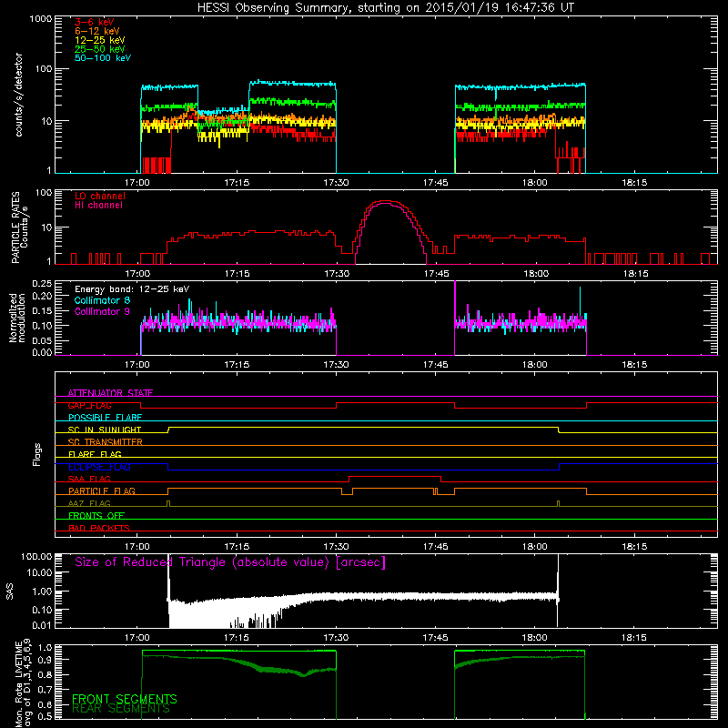Viewport: 728px width, 728px height.
Task: Click the 17:15 time tick under the SAS panel
Action: pyautogui.click(x=237, y=638)
